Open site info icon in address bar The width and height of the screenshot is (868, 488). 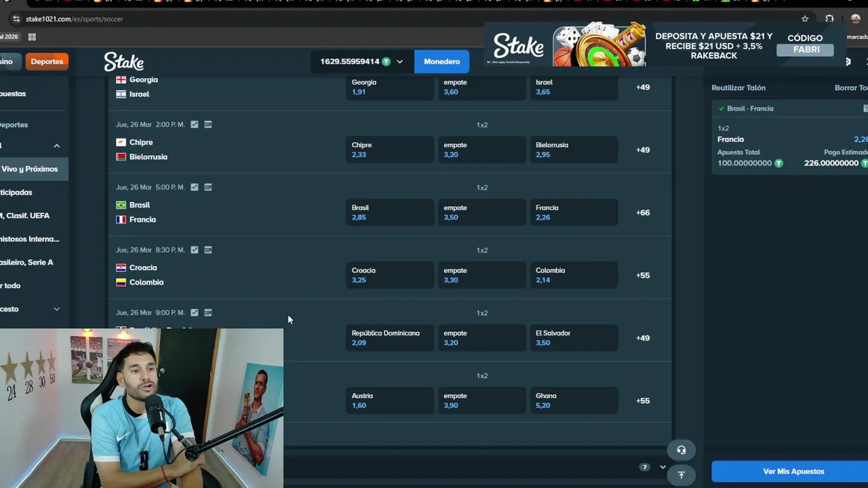[x=16, y=19]
